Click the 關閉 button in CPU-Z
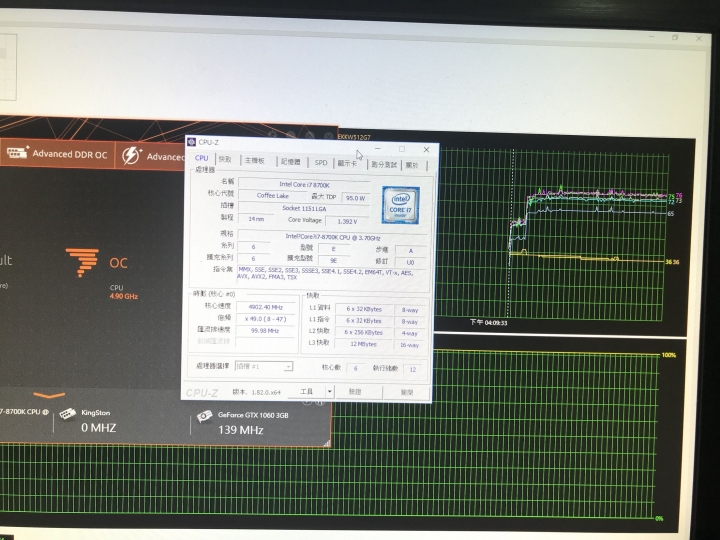Viewport: 720px width, 540px height. pos(407,392)
